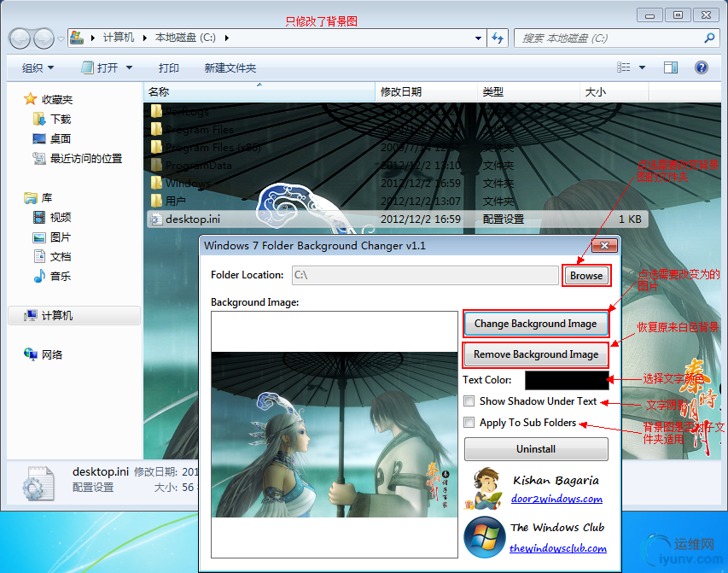Click Browse to choose folder location

pos(586,276)
